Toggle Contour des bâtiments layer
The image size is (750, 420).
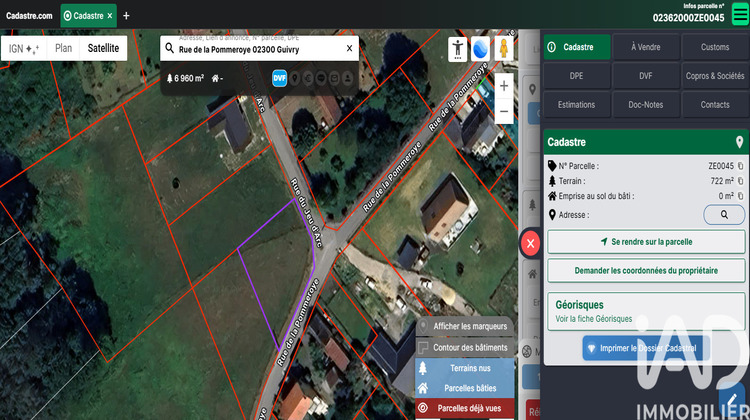pyautogui.click(x=465, y=348)
